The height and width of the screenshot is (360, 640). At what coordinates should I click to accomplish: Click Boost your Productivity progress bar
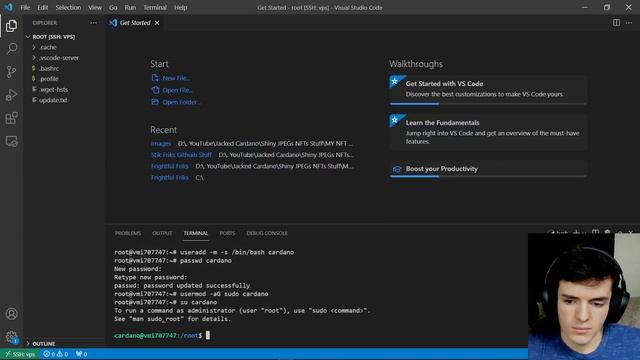(488, 176)
